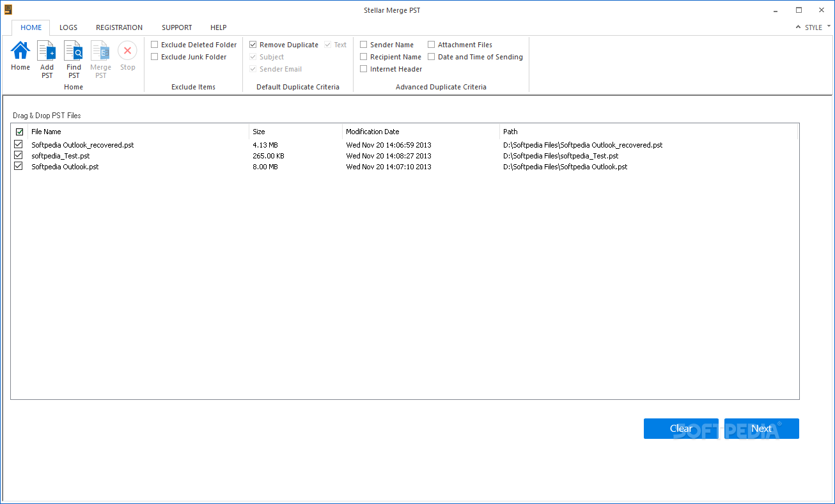Check the Attachment Files criteria
Image resolution: width=835 pixels, height=504 pixels.
pos(432,45)
